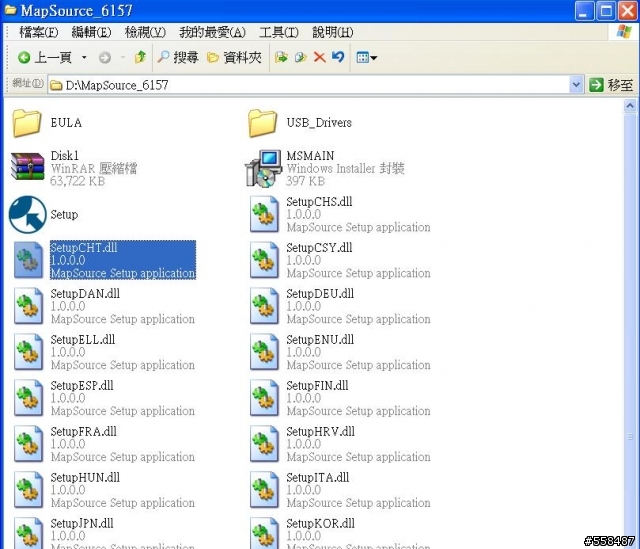Select the SetupENU.dll file icon
The height and width of the screenshot is (549, 640).
click(x=264, y=352)
